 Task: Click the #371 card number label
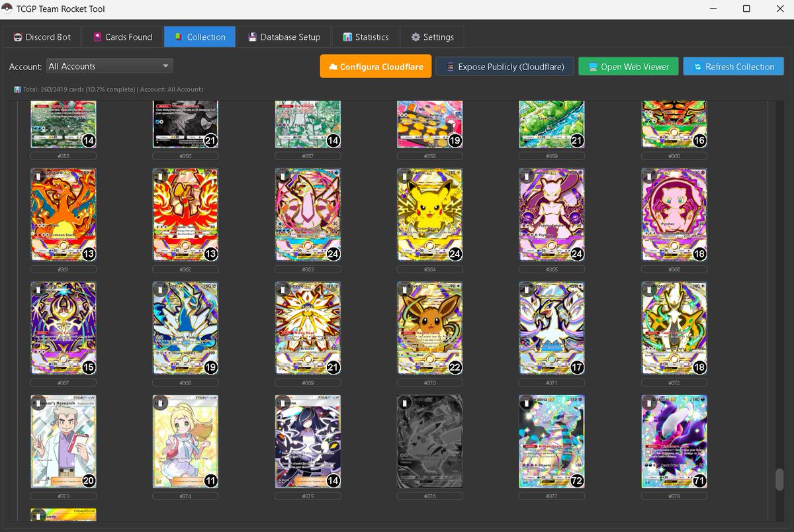[x=552, y=383]
